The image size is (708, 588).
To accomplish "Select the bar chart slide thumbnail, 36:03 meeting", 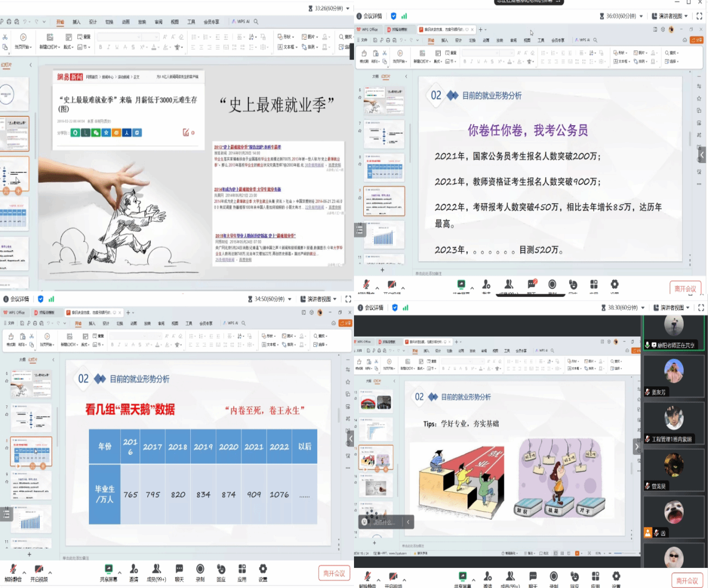I will point(384,235).
